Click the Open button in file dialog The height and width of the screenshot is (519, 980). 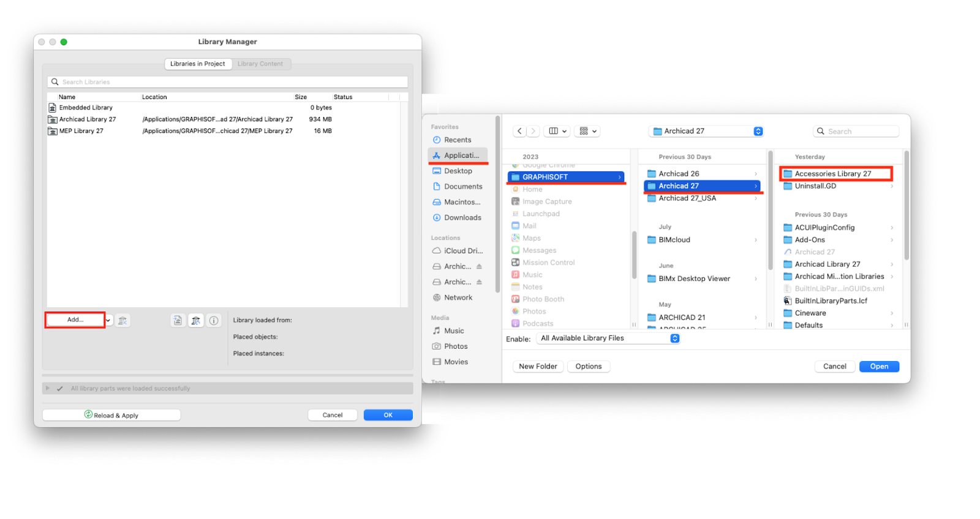(879, 367)
